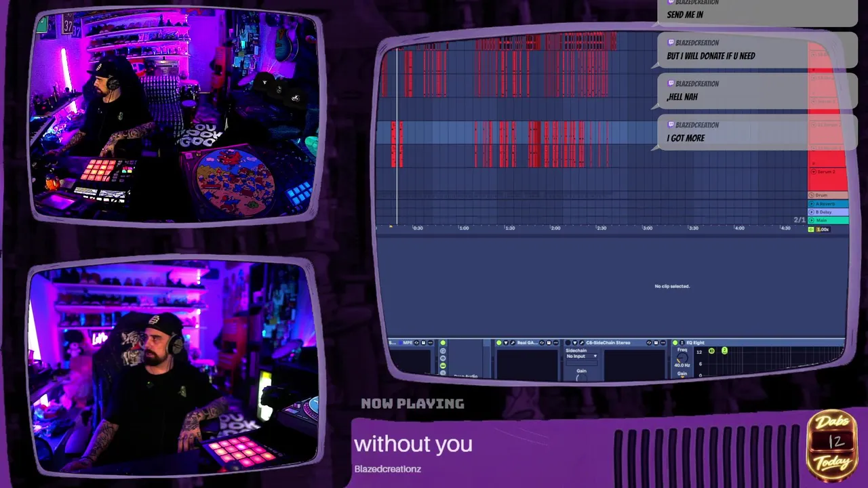Click save preset icon on C6-SideChain device
Image resolution: width=868 pixels, height=488 pixels.
656,343
